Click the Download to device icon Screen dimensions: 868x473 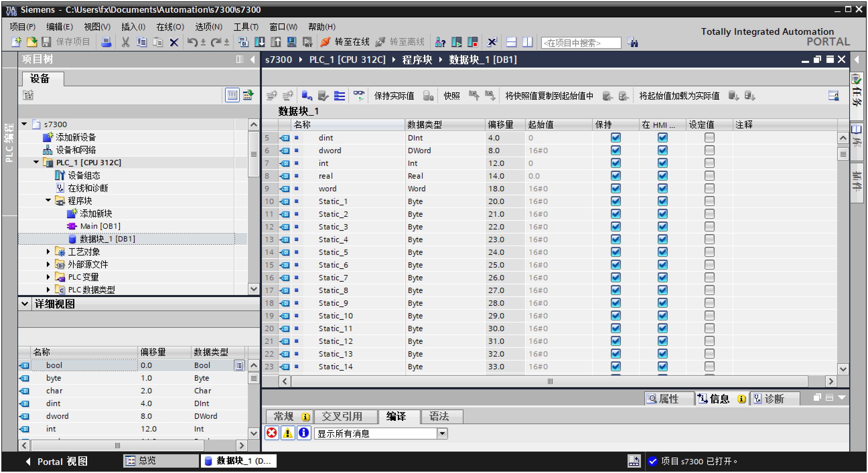[260, 42]
